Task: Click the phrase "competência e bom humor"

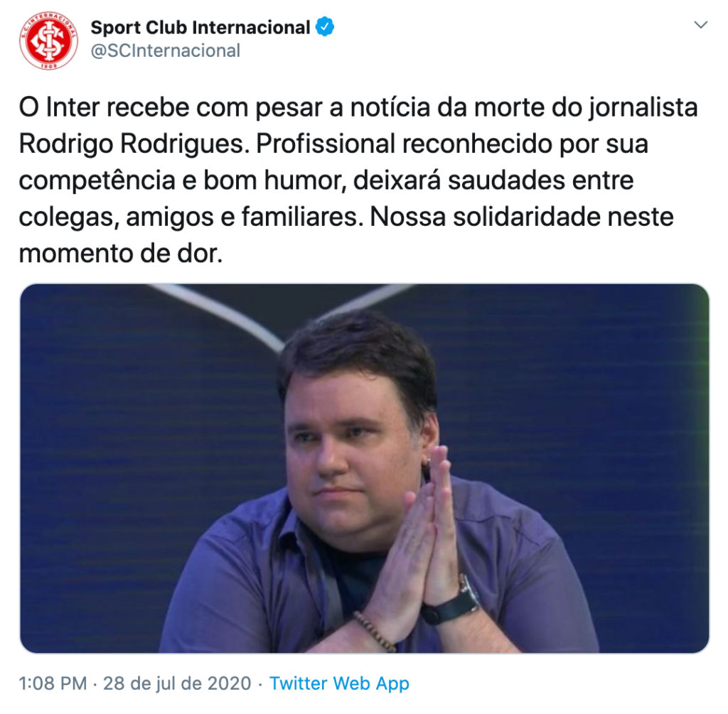Action: (x=183, y=180)
